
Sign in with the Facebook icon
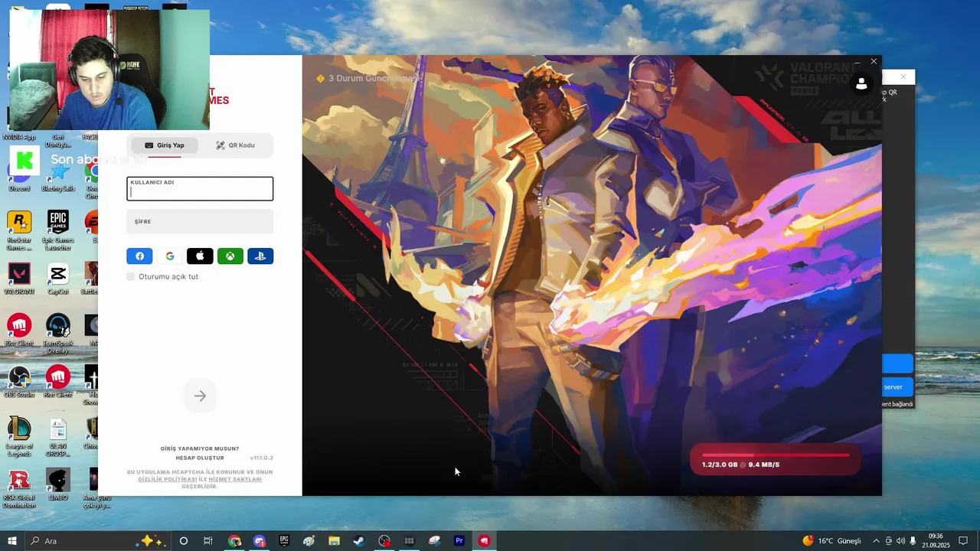[139, 256]
